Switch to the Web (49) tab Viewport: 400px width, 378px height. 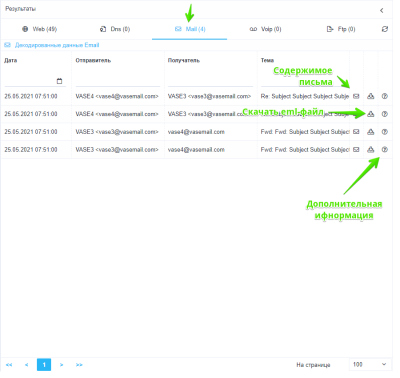[39, 29]
